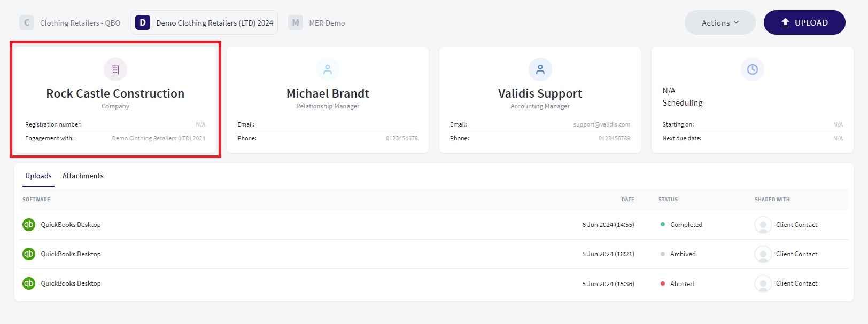Open Clothing Retailers - QBO engagement tab

[70, 22]
